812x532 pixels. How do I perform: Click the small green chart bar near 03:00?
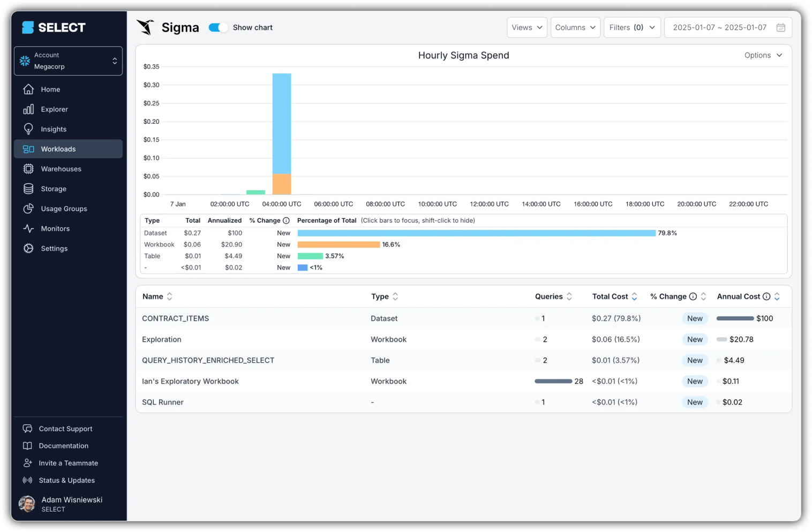pos(255,192)
